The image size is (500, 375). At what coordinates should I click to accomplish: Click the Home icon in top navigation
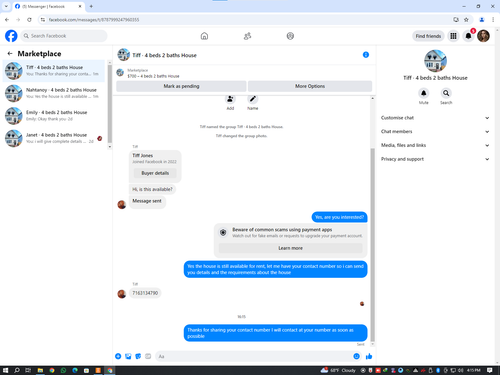204,36
